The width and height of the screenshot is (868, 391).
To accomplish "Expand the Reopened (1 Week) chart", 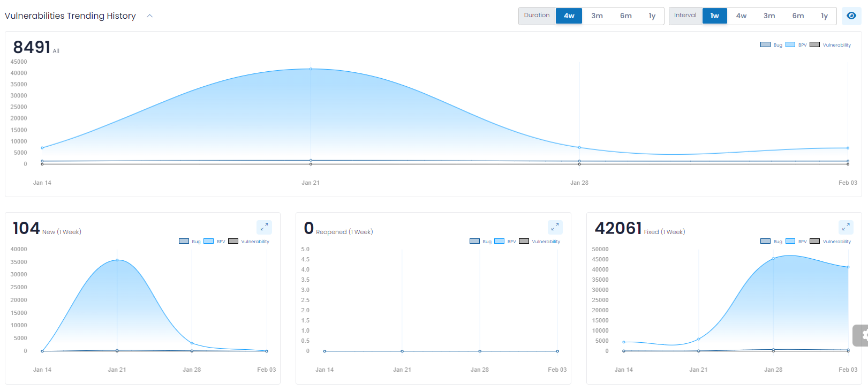I will click(555, 227).
